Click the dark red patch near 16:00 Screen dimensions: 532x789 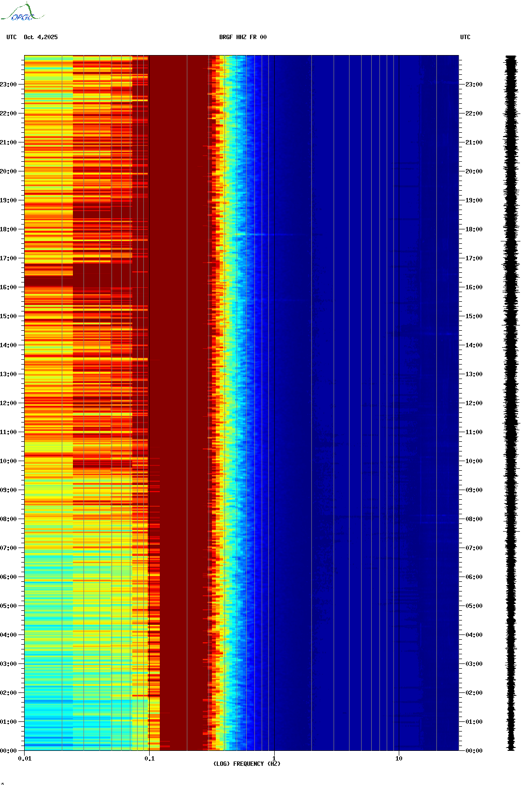point(48,281)
